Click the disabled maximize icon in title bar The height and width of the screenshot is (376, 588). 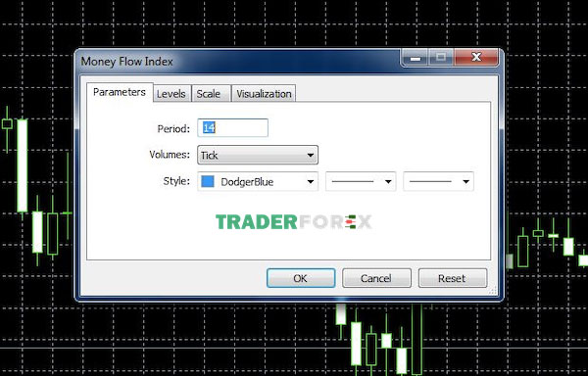[x=441, y=58]
